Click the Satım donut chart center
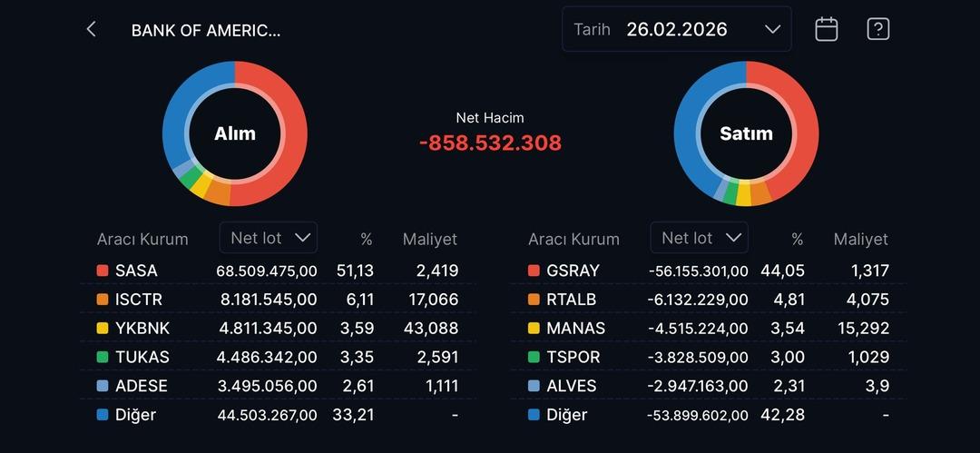Viewport: 980px width, 453px height. click(x=746, y=133)
